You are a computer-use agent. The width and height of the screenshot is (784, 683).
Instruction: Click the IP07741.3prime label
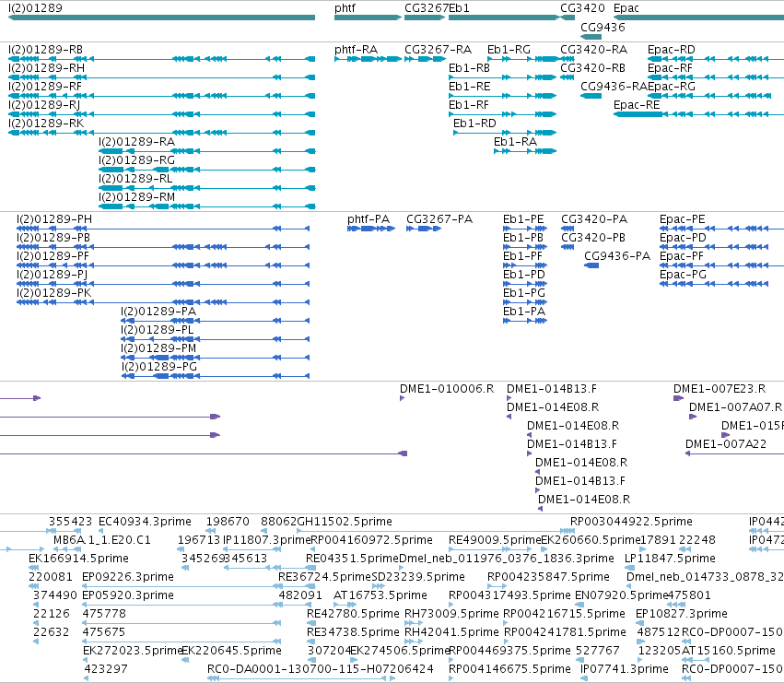tap(625, 669)
